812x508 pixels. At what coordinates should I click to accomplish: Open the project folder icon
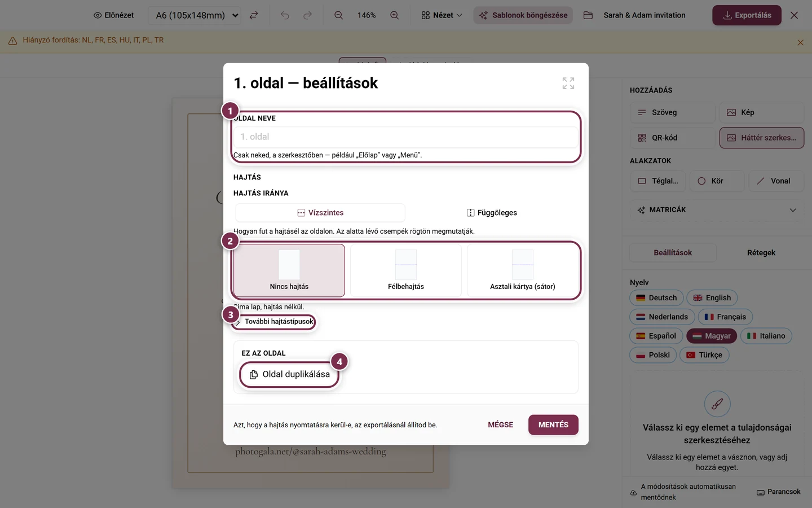pos(588,15)
